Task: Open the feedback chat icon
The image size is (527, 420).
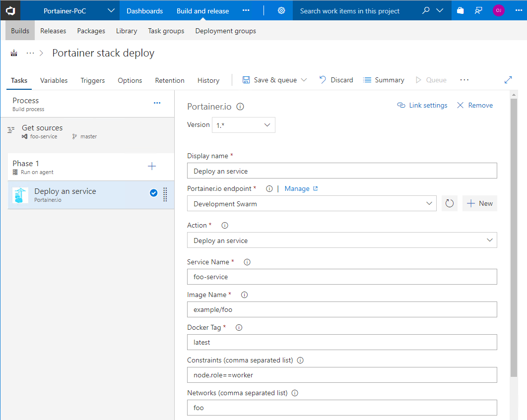Action: click(478, 11)
